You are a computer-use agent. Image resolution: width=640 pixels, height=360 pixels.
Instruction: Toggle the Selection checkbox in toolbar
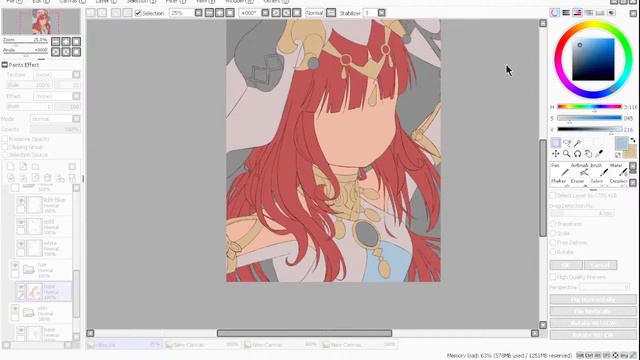[x=138, y=13]
